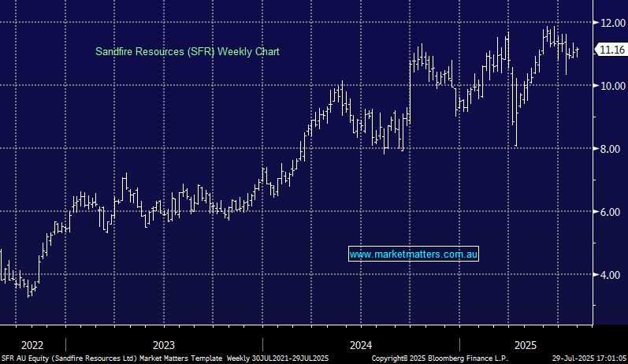Click the 10.00 price axis label
Viewport: 628px width, 364px height.
tap(613, 86)
